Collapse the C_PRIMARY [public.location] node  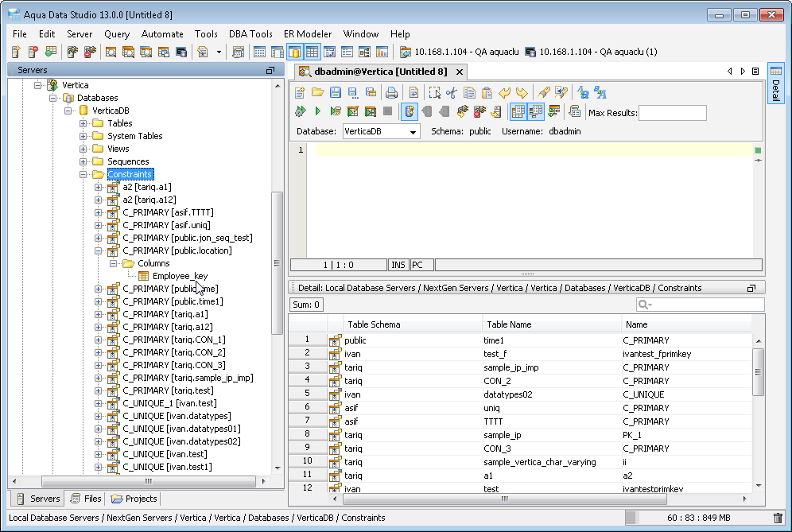click(x=98, y=250)
